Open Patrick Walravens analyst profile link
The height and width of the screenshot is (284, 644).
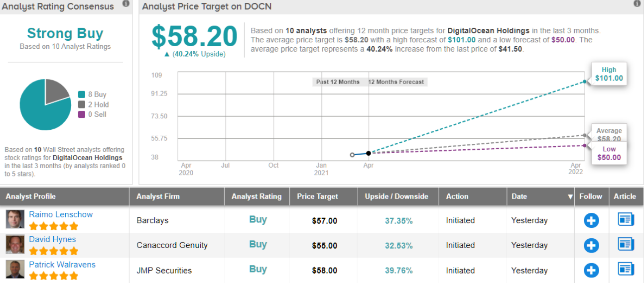click(62, 265)
